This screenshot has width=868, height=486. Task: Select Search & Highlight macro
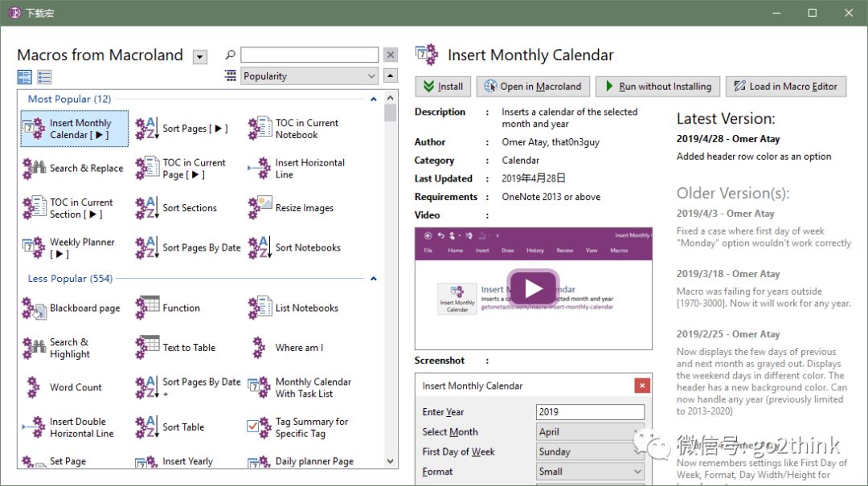coord(58,348)
